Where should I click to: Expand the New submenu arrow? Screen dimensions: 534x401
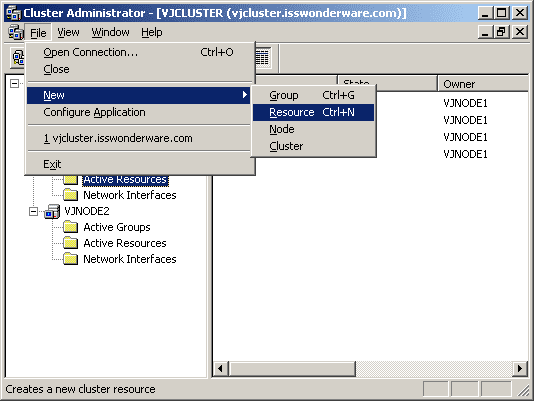[245, 95]
